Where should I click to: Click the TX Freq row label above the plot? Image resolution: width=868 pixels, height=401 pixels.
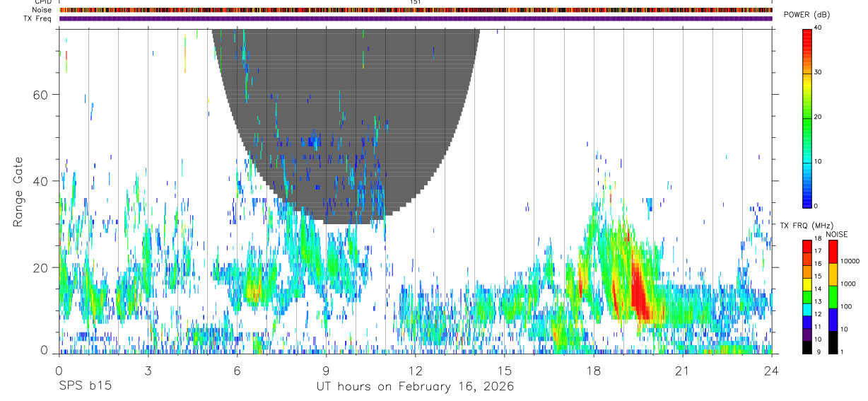coord(39,18)
